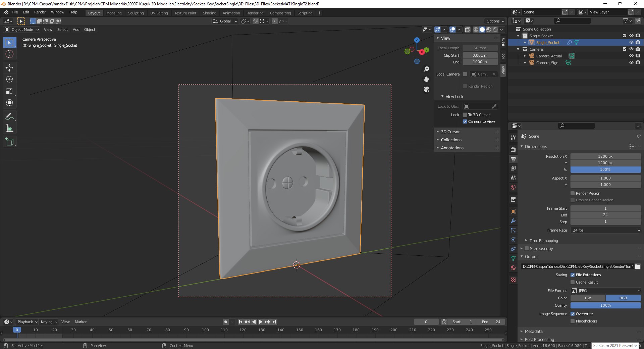Image resolution: width=644 pixels, height=349 pixels.
Task: Open World properties tab
Action: [x=513, y=187]
